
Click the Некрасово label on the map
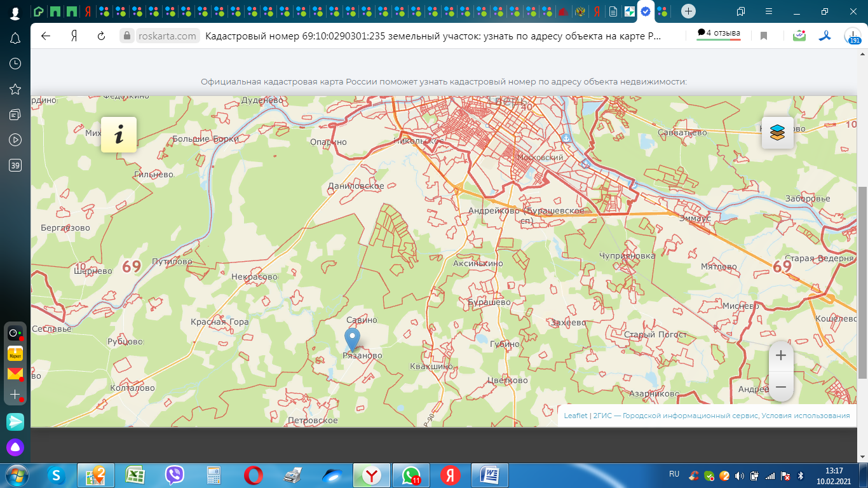click(x=254, y=277)
